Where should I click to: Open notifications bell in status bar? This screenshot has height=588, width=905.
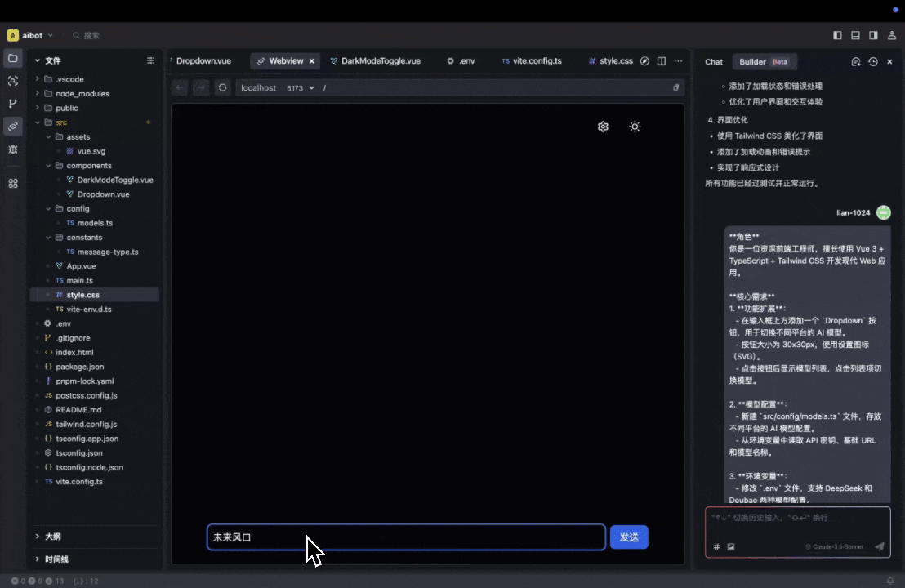coord(890,581)
